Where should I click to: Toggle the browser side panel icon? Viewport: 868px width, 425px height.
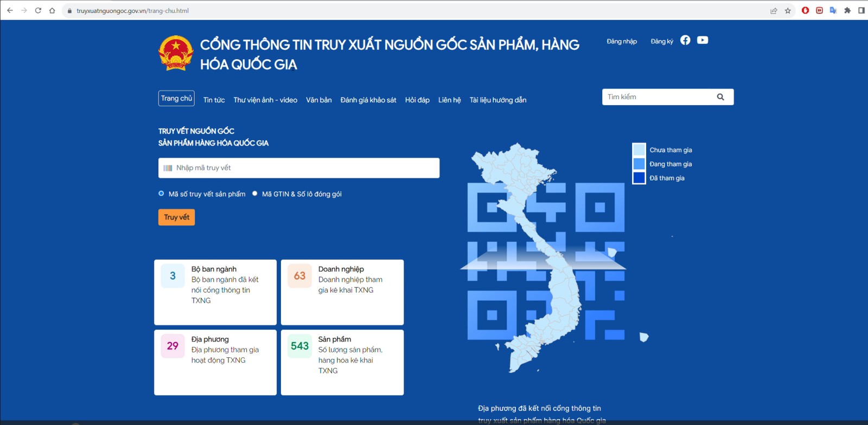click(861, 10)
